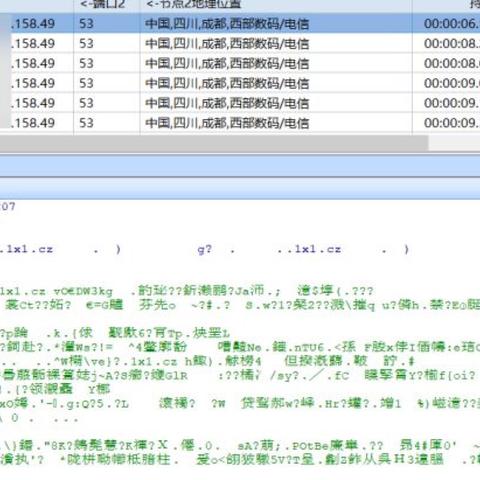The width and height of the screenshot is (480, 480).
Task: Click the blue 'g?' text in packet data
Action: click(x=205, y=249)
